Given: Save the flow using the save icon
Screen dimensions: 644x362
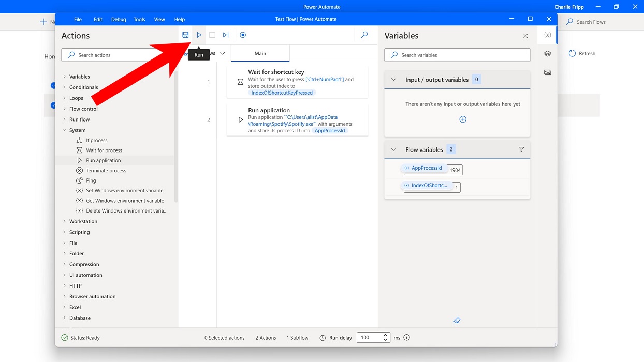Looking at the screenshot, I should [x=186, y=35].
